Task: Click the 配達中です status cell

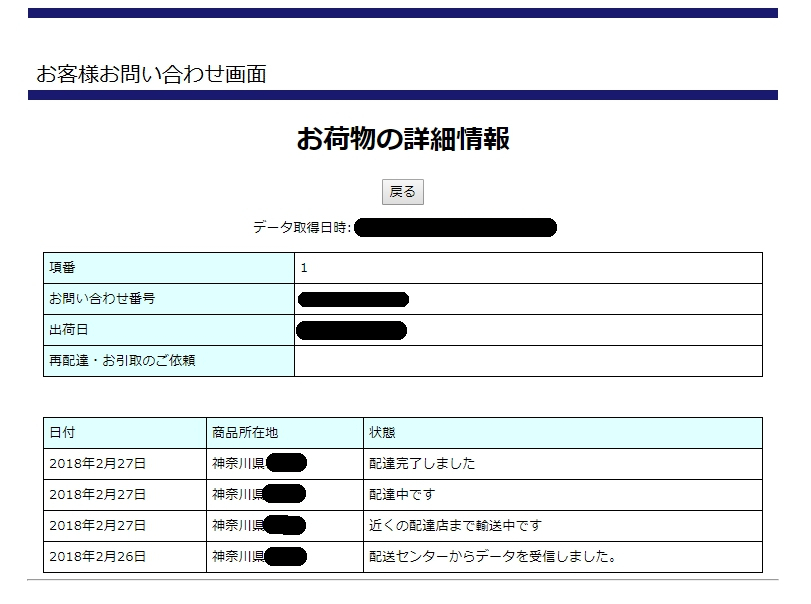Action: pos(563,495)
